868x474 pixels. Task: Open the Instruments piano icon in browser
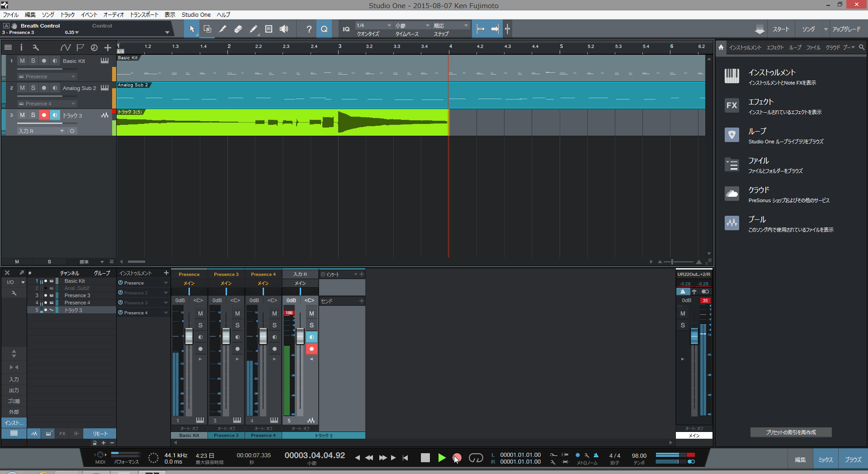[732, 76]
